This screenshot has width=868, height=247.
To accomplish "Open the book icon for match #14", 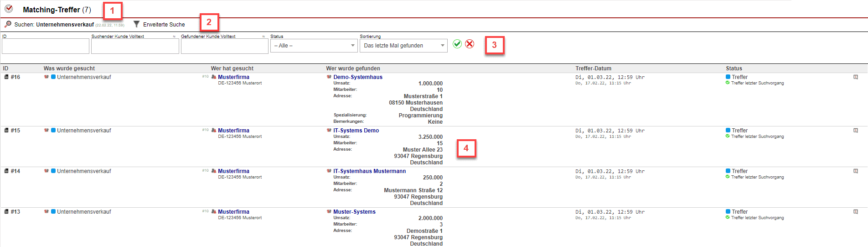I will coord(856,171).
